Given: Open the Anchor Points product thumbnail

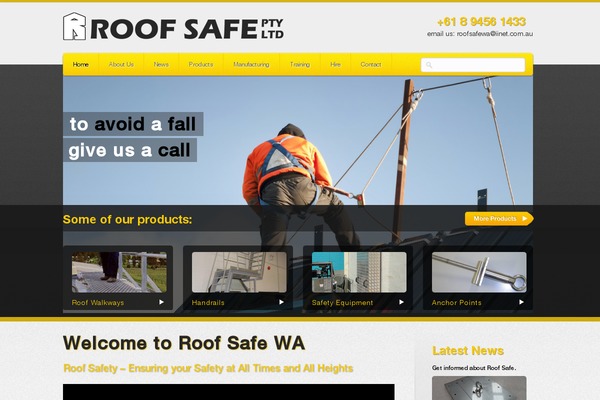Looking at the screenshot, I should click(x=479, y=272).
